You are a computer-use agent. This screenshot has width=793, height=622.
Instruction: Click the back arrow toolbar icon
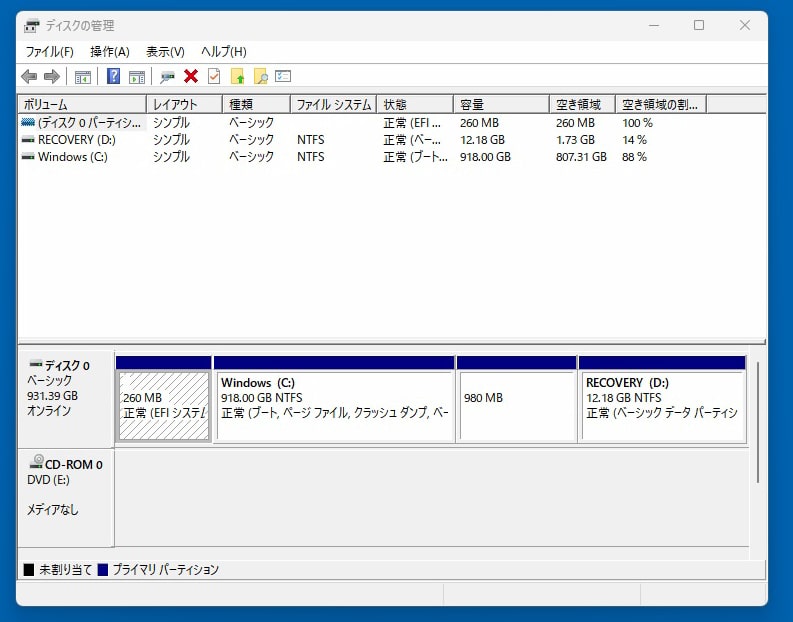[29, 76]
